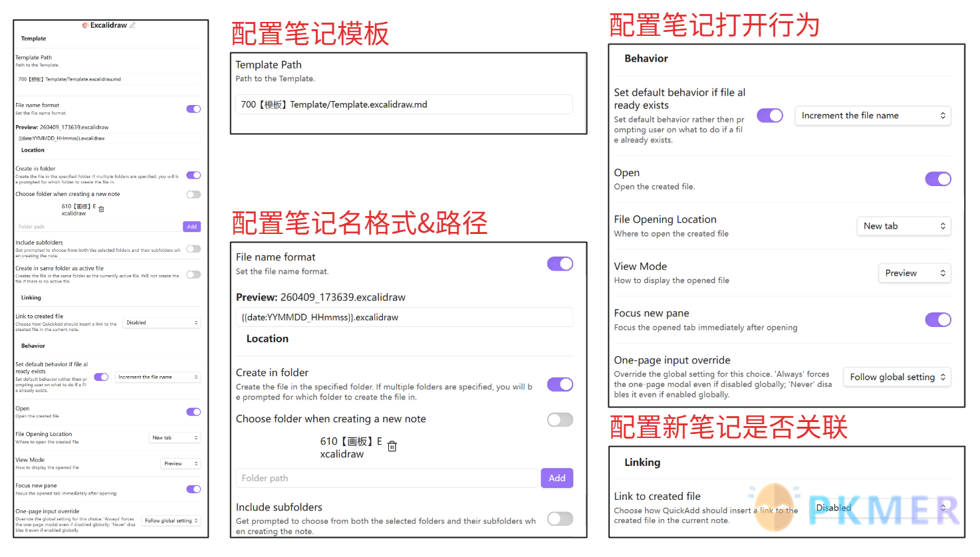This screenshot has height=557, width=980.
Task: Open the Increment the file name dropdown
Action: click(872, 116)
